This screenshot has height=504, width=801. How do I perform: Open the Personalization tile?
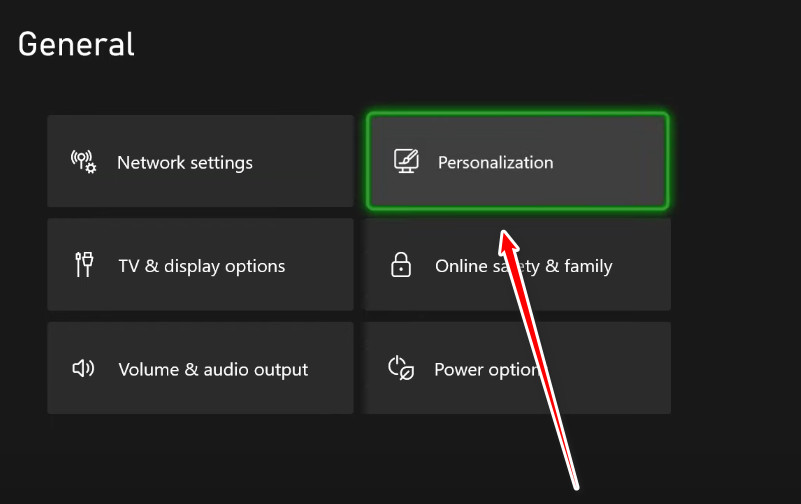coord(517,161)
